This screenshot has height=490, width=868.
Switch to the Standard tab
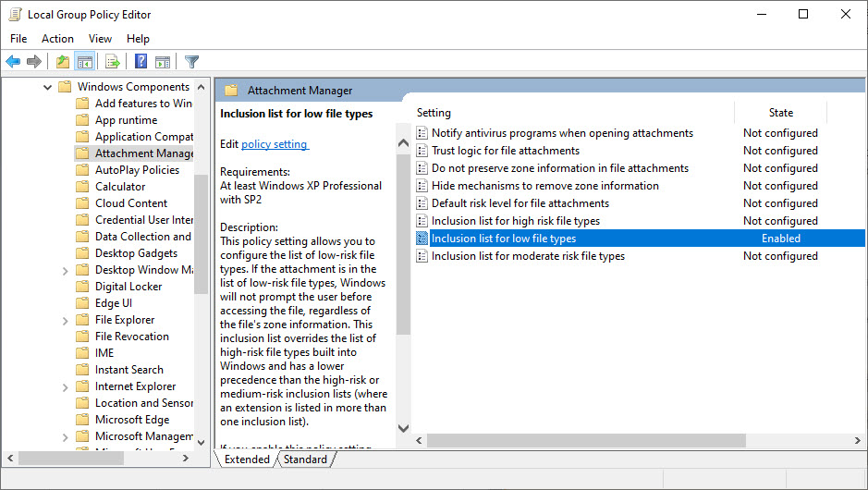[305, 459]
